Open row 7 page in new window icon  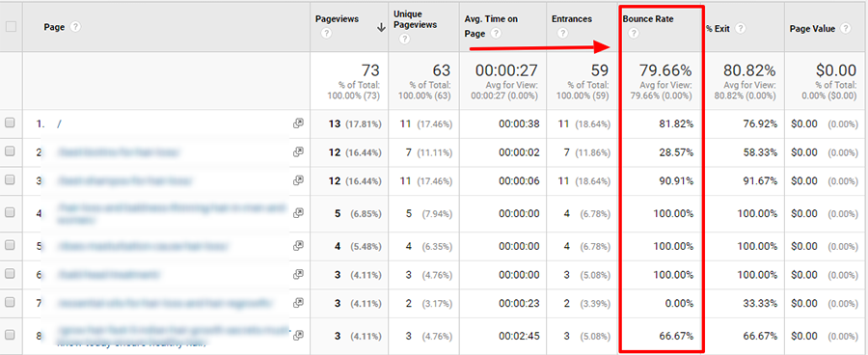[x=298, y=302]
